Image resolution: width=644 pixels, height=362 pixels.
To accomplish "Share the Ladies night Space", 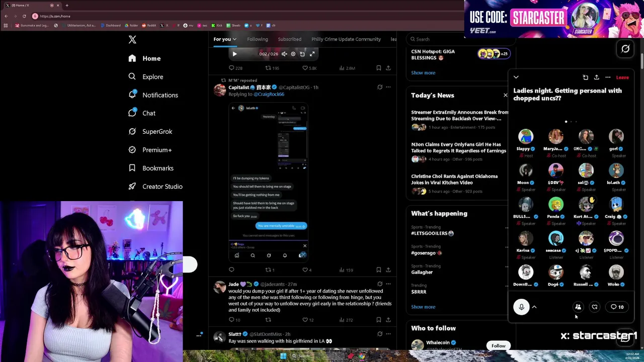I will pos(597,77).
